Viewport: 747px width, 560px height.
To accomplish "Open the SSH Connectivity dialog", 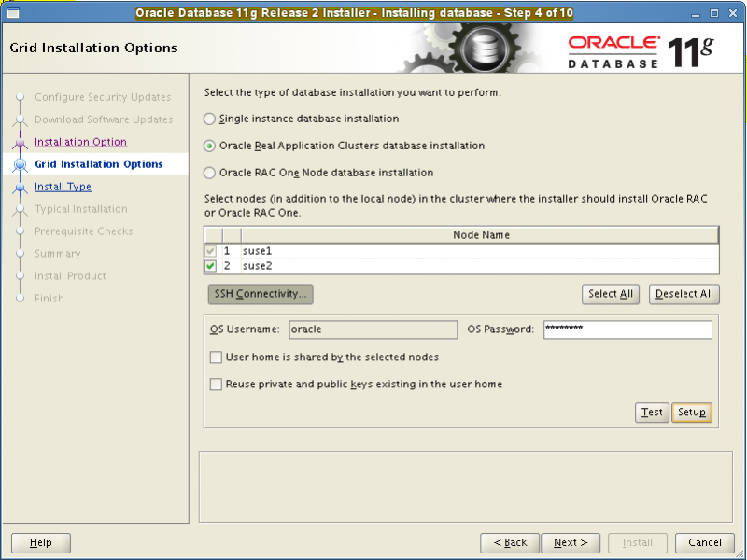I will 260,294.
